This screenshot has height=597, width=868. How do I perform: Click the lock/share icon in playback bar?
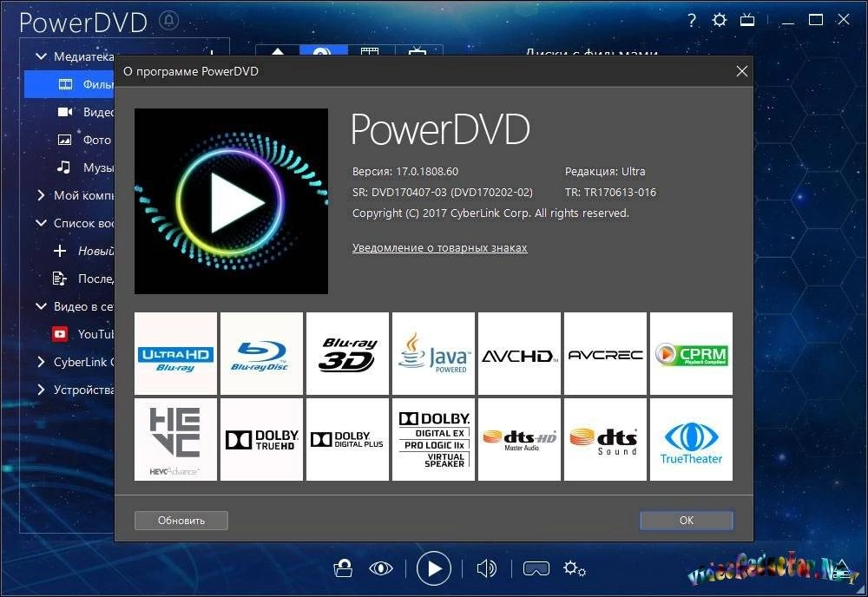coord(343,568)
